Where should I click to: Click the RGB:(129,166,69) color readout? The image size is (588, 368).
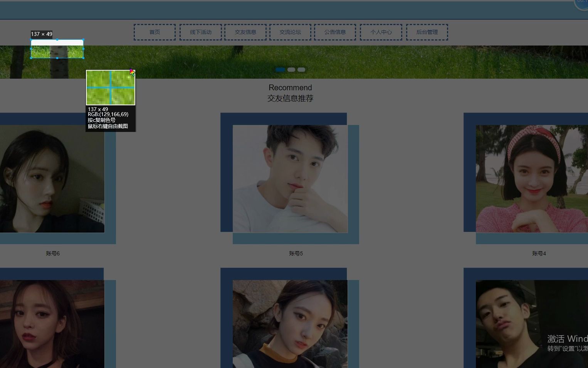(108, 114)
